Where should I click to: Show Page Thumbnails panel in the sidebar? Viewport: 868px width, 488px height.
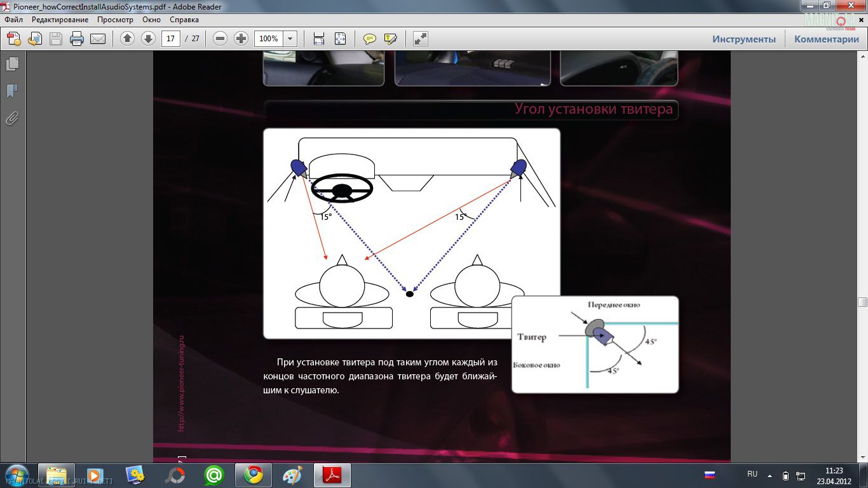point(12,64)
